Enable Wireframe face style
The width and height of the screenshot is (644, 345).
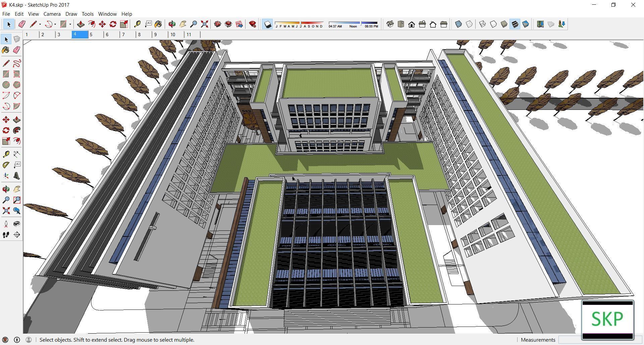[483, 24]
